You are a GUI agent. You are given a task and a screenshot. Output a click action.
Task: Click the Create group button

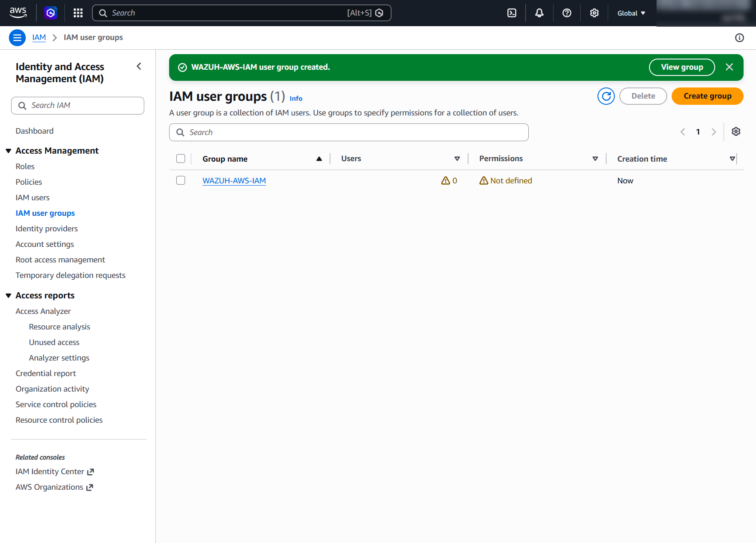tap(707, 96)
